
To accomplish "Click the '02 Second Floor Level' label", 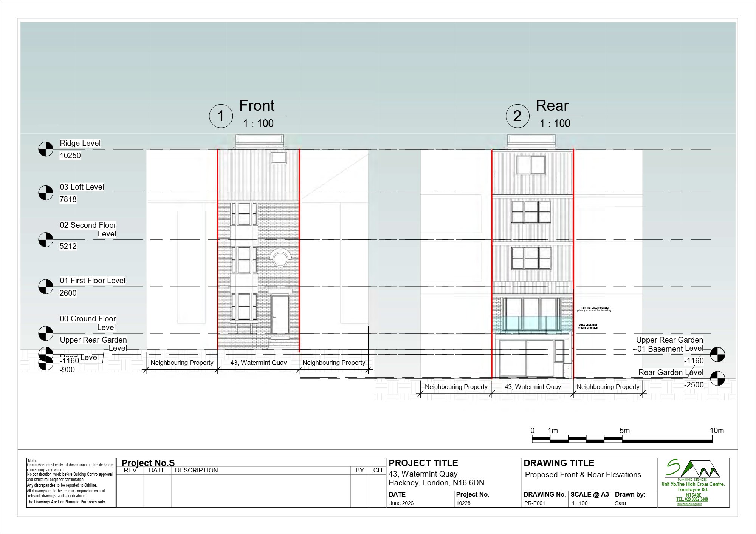I will (x=88, y=229).
